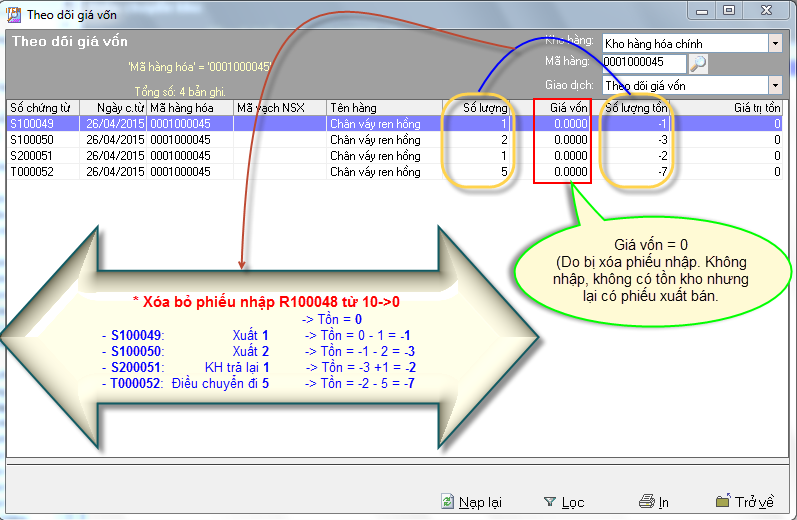The image size is (797, 520).
Task: Click the Mã hàng input field
Action: (x=644, y=64)
